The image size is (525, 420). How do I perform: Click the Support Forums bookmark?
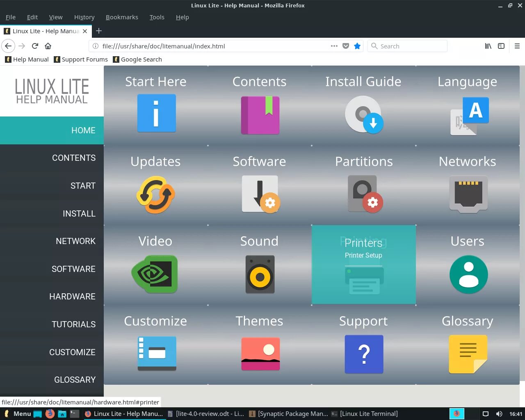point(81,59)
